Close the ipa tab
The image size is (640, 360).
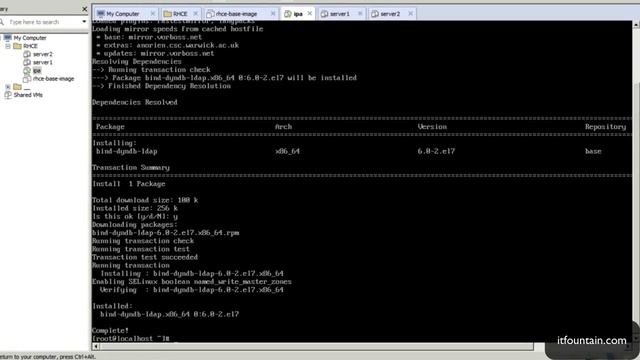click(310, 13)
